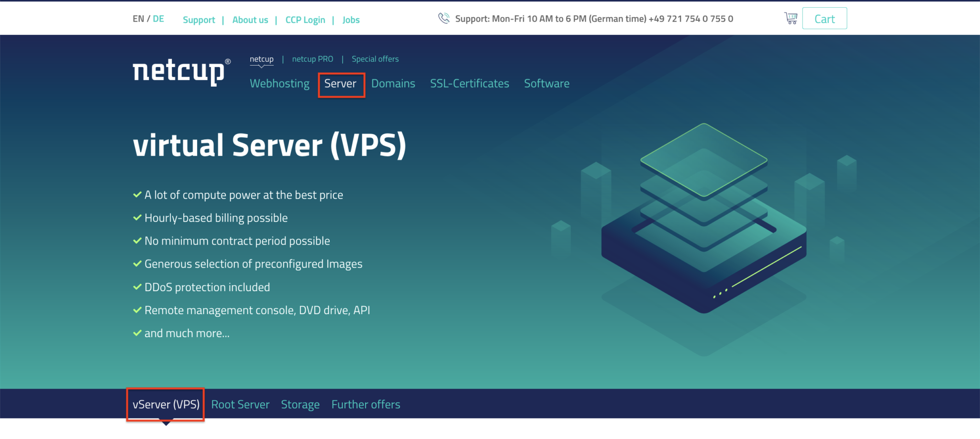The width and height of the screenshot is (980, 439).
Task: Select the vServer (VPS) tab
Action: point(166,405)
